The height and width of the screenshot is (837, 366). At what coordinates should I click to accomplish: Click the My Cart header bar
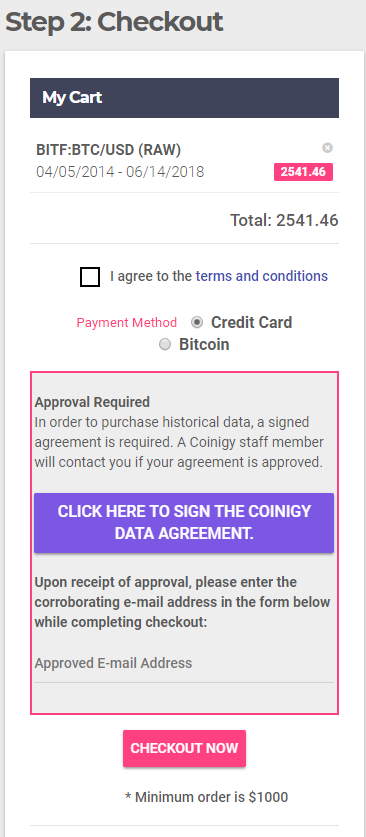pyautogui.click(x=184, y=98)
